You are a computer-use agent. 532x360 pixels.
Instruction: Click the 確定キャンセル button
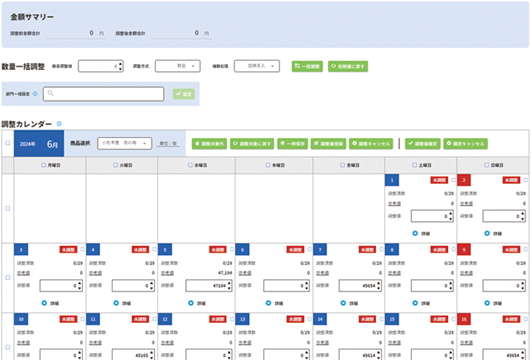click(466, 144)
